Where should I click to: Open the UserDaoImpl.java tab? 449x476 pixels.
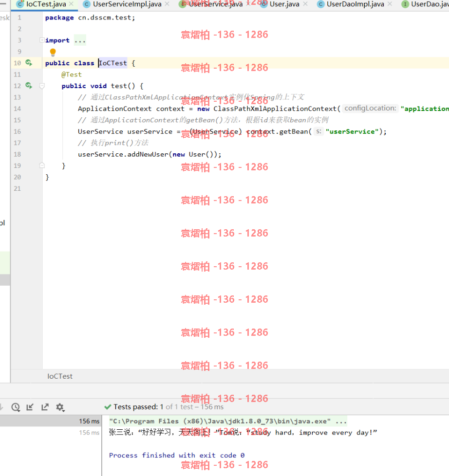point(355,4)
